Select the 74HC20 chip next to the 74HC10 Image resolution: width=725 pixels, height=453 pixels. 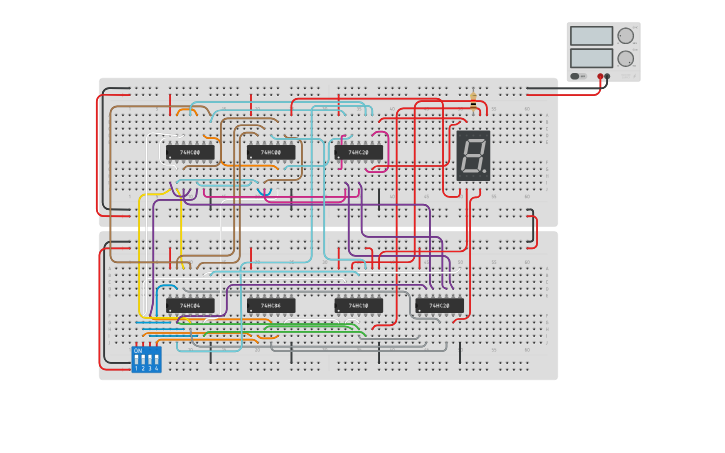pos(440,306)
